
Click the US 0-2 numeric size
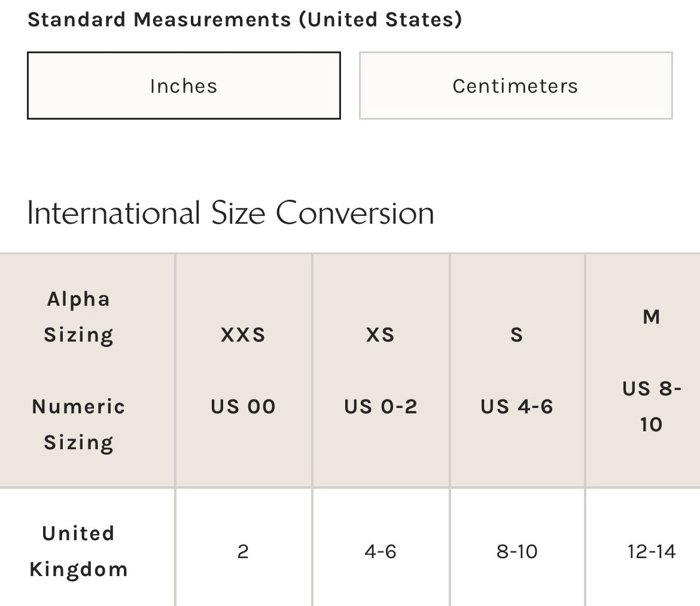tap(381, 407)
